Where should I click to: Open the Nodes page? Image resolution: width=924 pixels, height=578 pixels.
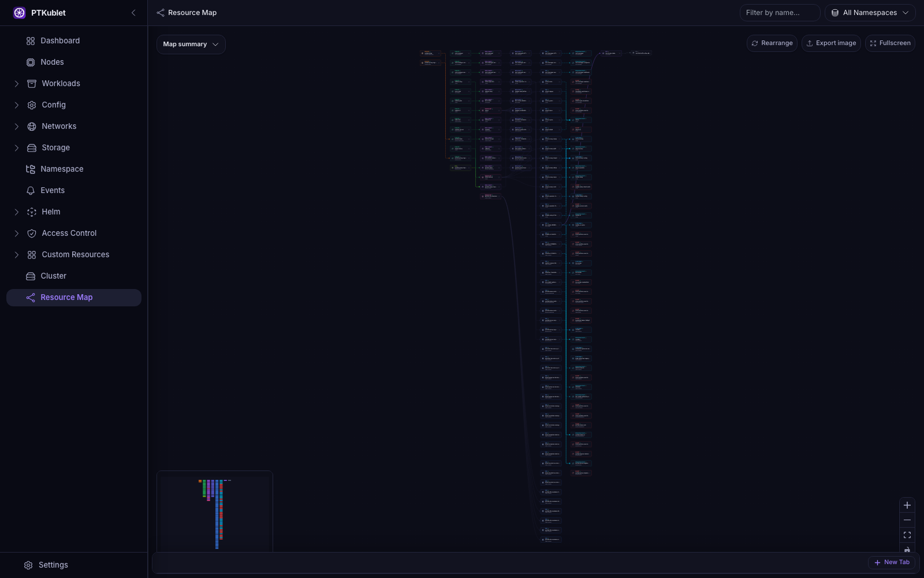point(74,62)
